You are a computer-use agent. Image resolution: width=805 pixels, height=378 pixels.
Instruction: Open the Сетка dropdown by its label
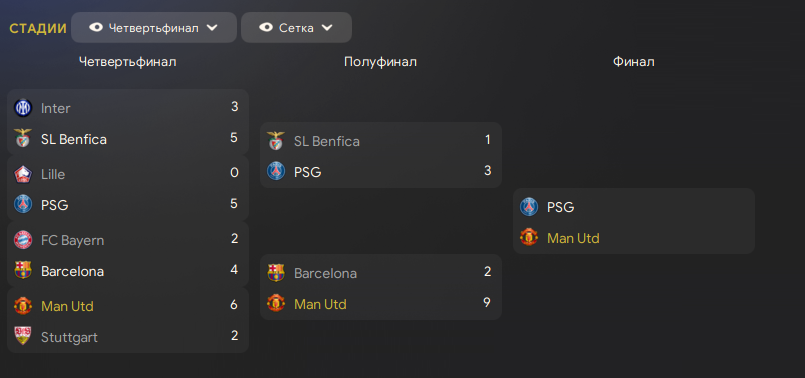pos(296,28)
